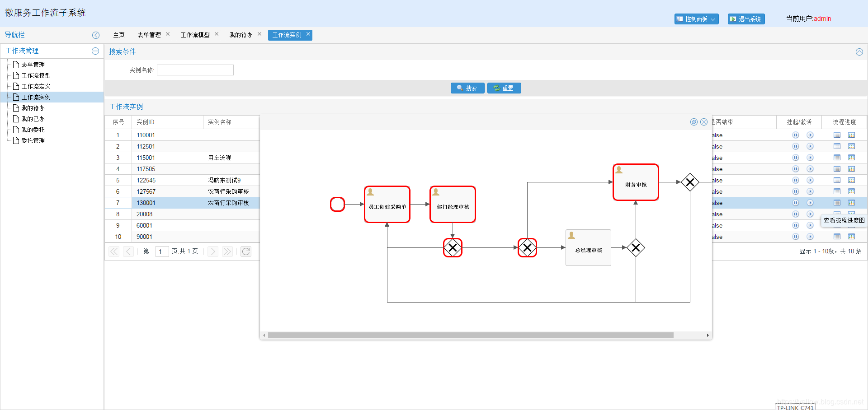The image size is (868, 410).
Task: Select the 财务审核 task node in diagram
Action: (636, 182)
